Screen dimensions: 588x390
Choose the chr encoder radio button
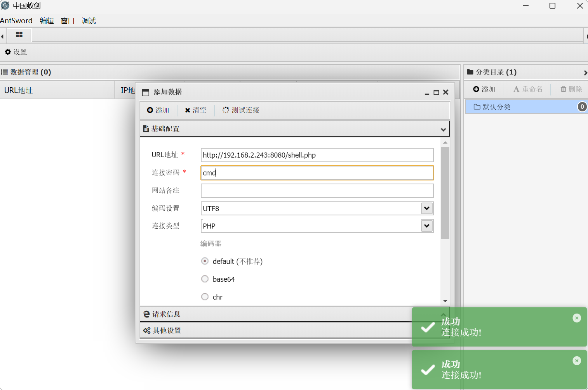click(205, 297)
